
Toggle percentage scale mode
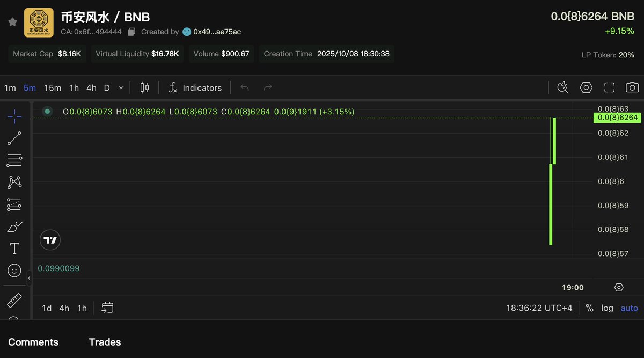589,308
